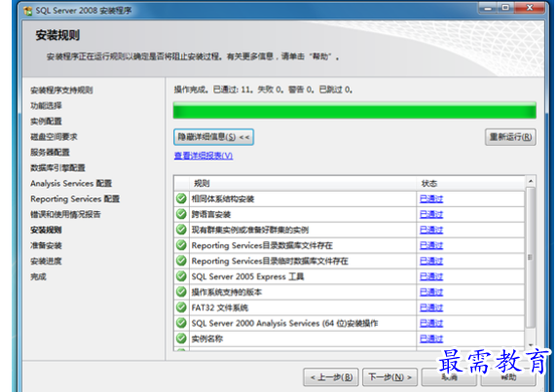Select 准备安装 step in sidebar
This screenshot has width=557, height=392.
(46, 245)
